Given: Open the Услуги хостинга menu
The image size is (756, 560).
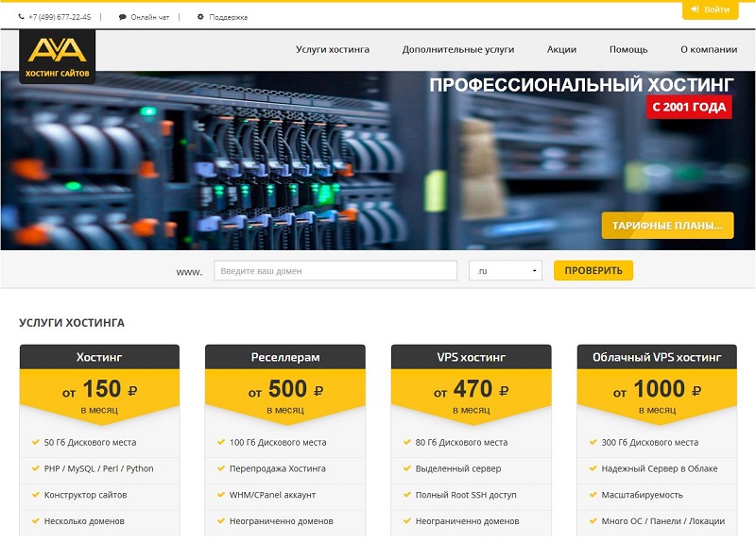Looking at the screenshot, I should pos(333,49).
